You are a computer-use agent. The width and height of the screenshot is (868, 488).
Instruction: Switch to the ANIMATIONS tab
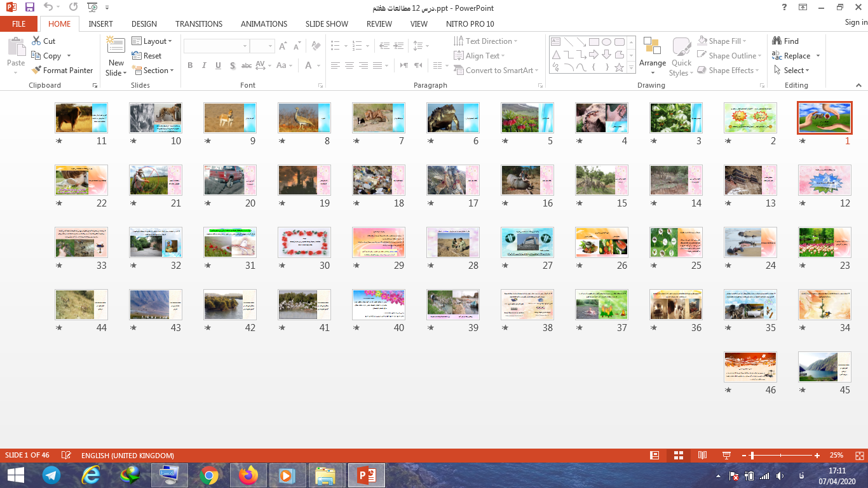pyautogui.click(x=264, y=24)
